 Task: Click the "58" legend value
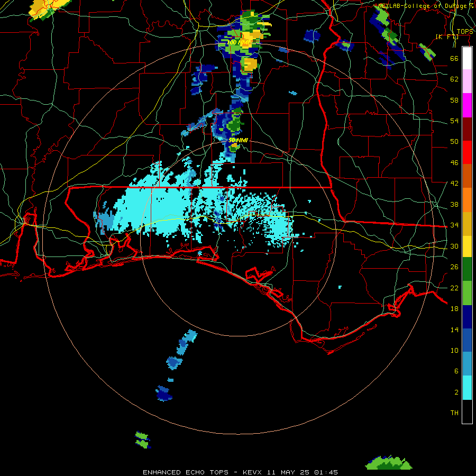click(454, 100)
